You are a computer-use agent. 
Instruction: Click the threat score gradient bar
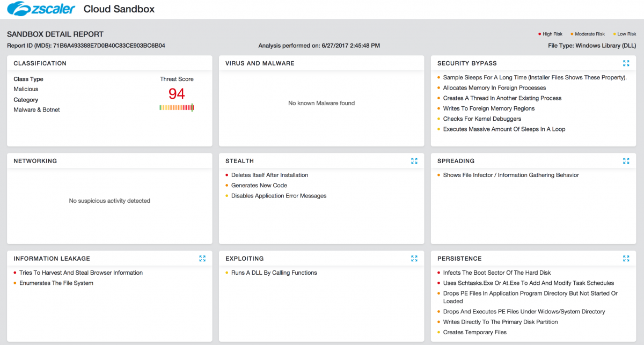[x=177, y=108]
